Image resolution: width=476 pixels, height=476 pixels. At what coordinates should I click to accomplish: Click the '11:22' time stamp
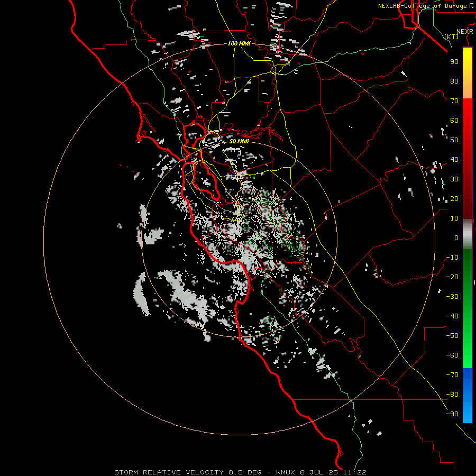[x=355, y=472]
